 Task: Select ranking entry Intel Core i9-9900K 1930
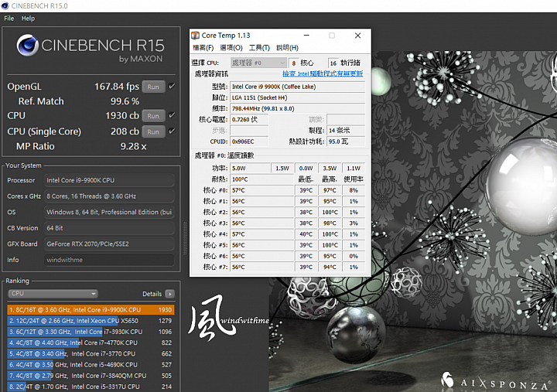[91, 309]
